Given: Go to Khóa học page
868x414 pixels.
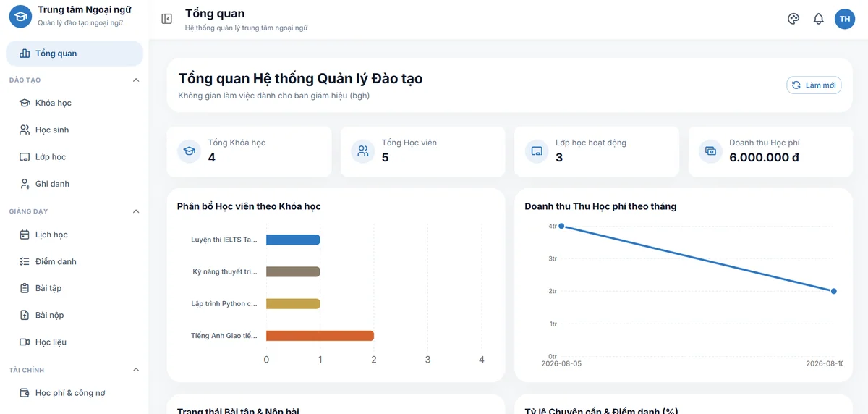Looking at the screenshot, I should point(75,103).
